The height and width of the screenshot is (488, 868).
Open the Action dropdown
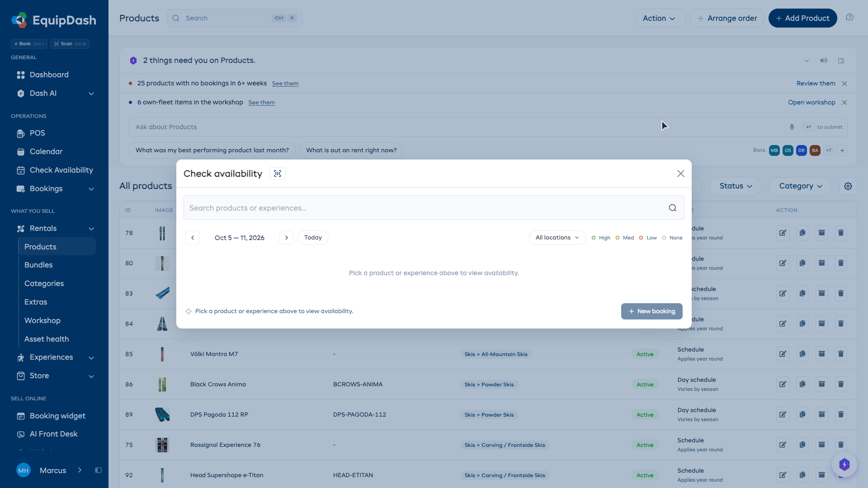coord(660,18)
